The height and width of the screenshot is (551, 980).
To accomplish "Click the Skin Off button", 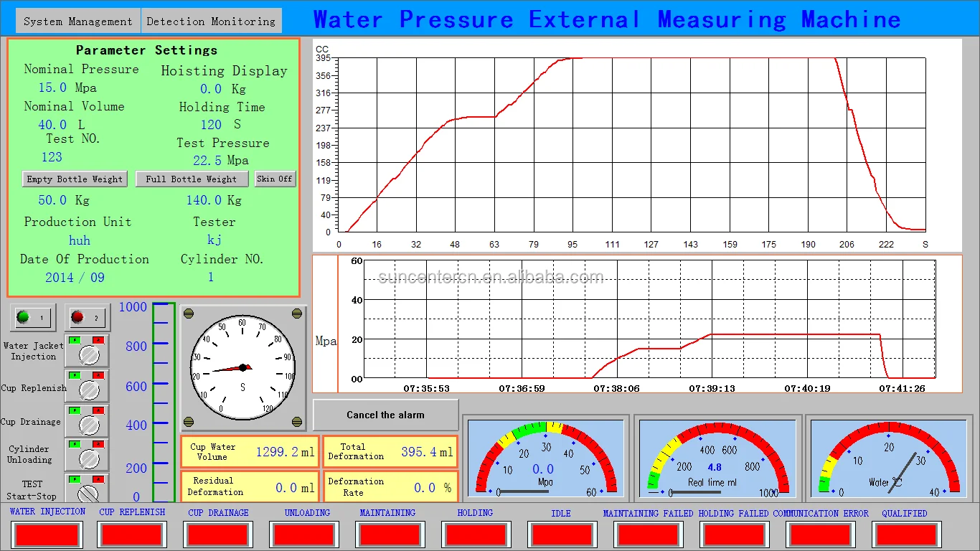I will (x=275, y=179).
